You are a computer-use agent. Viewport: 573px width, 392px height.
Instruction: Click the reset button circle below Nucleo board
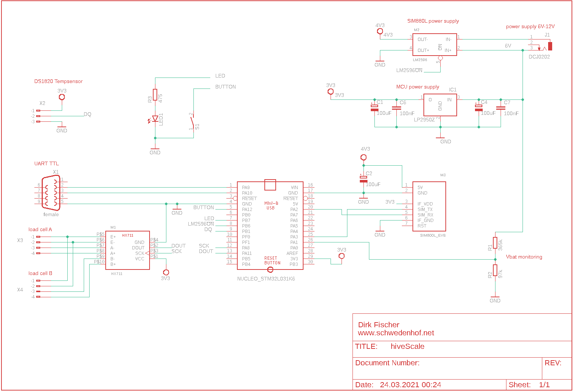(270, 270)
